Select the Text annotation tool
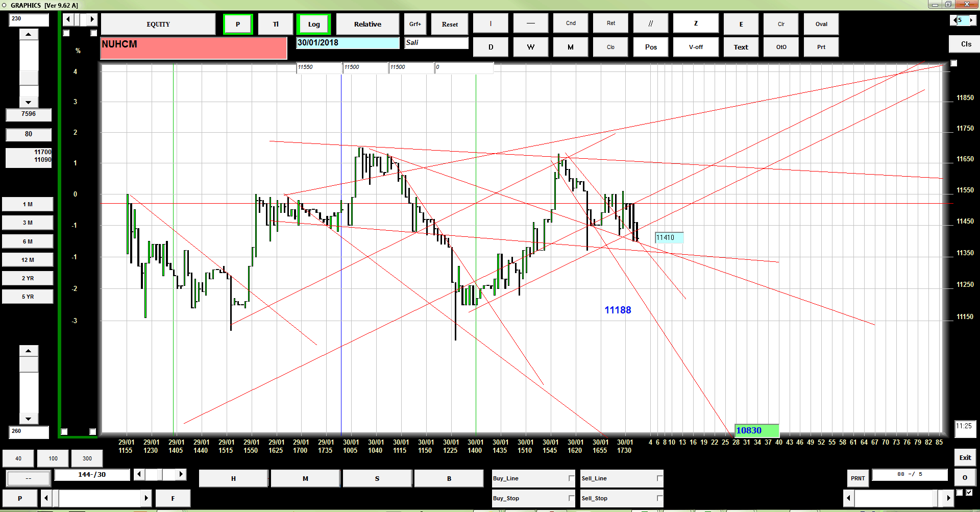 (741, 47)
